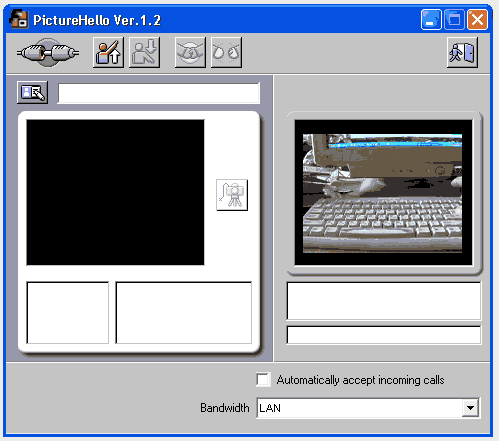Click the local webcam preview of keyboard
Image resolution: width=499 pixels, height=441 pixels.
click(x=383, y=193)
